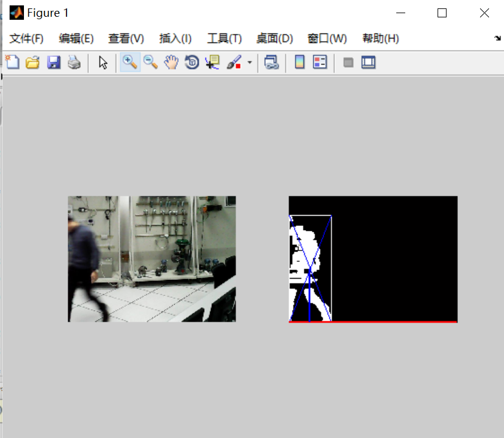Screen dimensions: 504x438
Task: Select the Brush/Select Data tool
Action: [235, 62]
